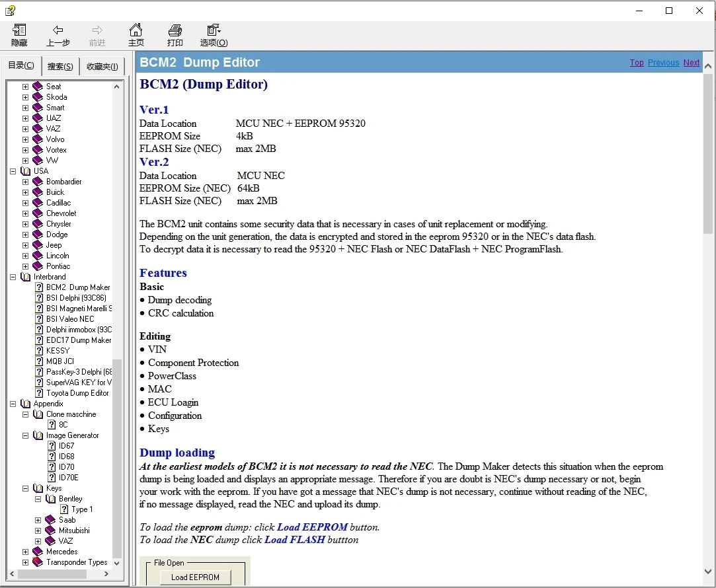Return to the help home page via 主页
Image resolution: width=716 pixels, height=588 pixels.
point(136,35)
